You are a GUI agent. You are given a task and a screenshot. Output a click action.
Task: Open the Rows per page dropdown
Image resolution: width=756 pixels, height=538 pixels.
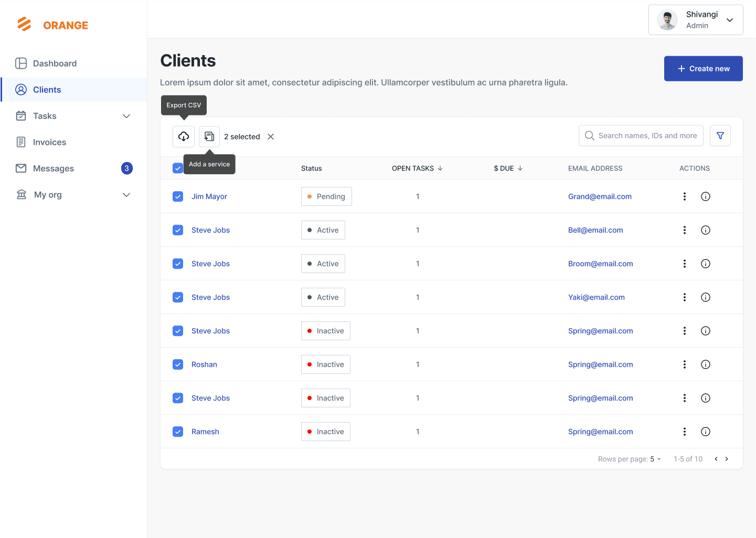[656, 459]
